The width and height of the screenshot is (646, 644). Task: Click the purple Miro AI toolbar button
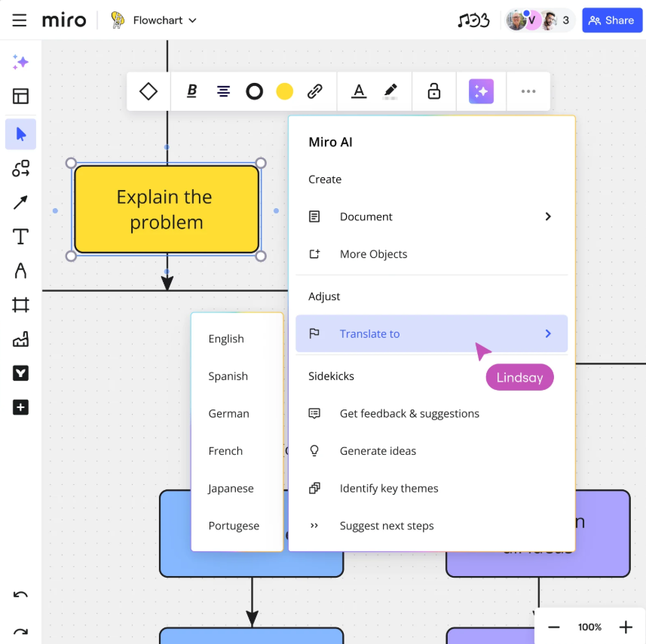coord(481,91)
